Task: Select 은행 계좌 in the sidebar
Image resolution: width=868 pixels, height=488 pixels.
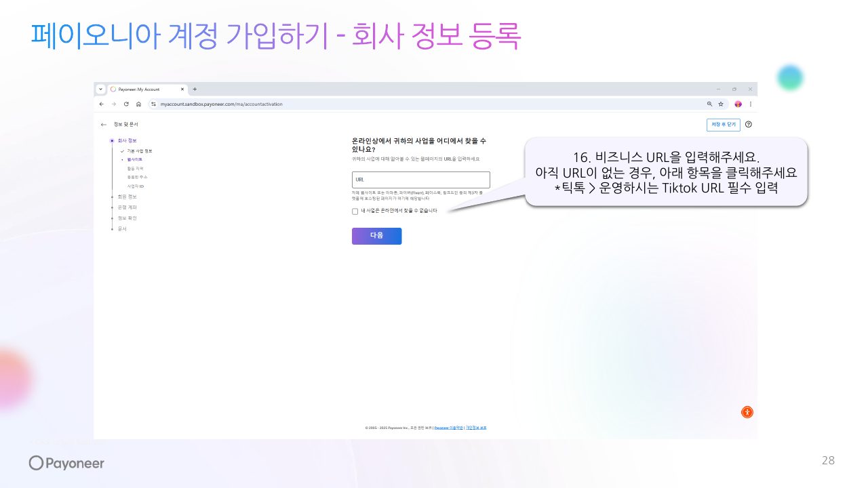Action: pos(127,207)
